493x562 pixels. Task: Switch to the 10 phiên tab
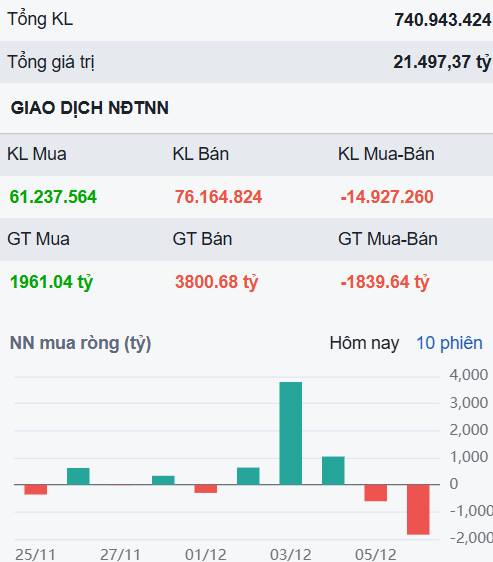pyautogui.click(x=449, y=343)
